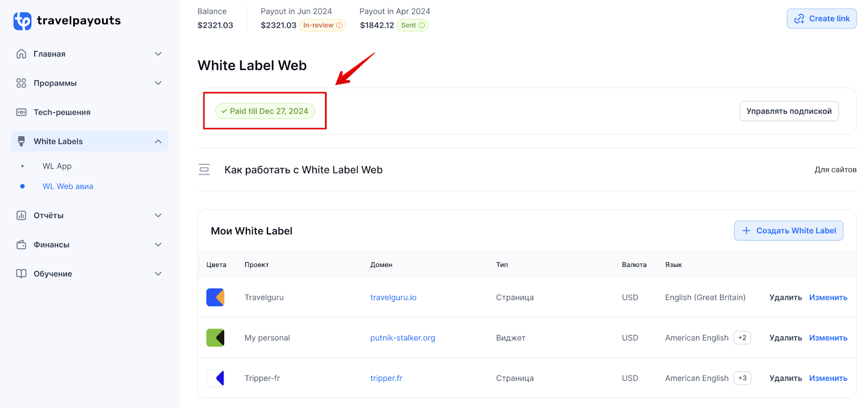868x408 pixels.
Task: Click the Tripper-fr project name
Action: [x=262, y=378]
